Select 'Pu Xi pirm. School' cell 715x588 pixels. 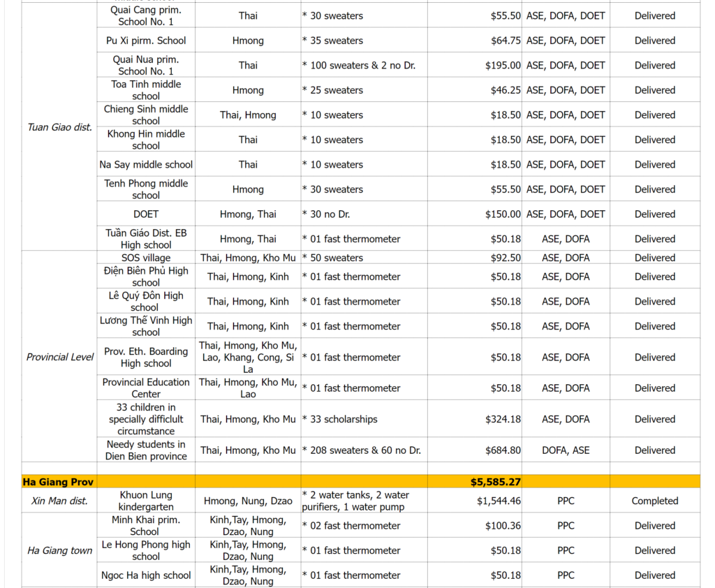(146, 40)
